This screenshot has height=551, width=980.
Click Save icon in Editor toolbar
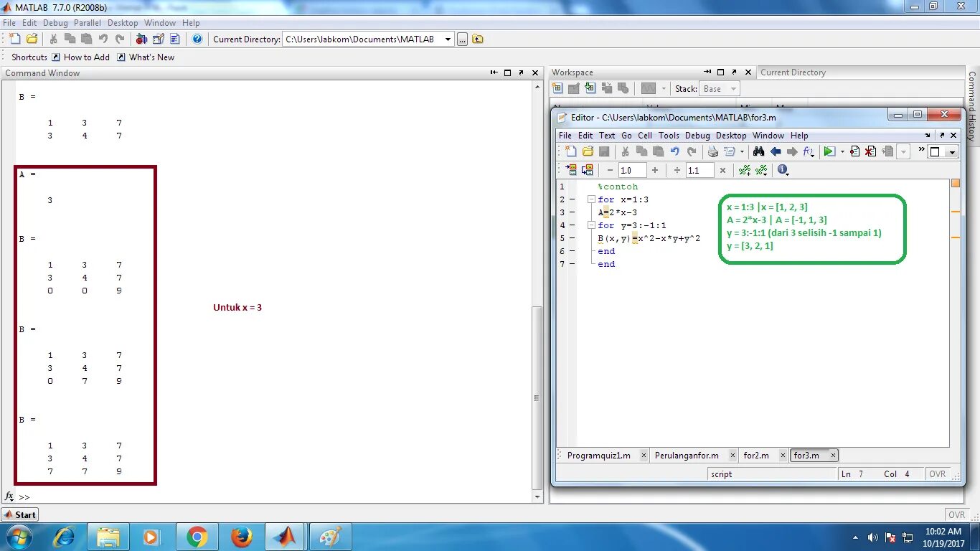[x=604, y=151]
